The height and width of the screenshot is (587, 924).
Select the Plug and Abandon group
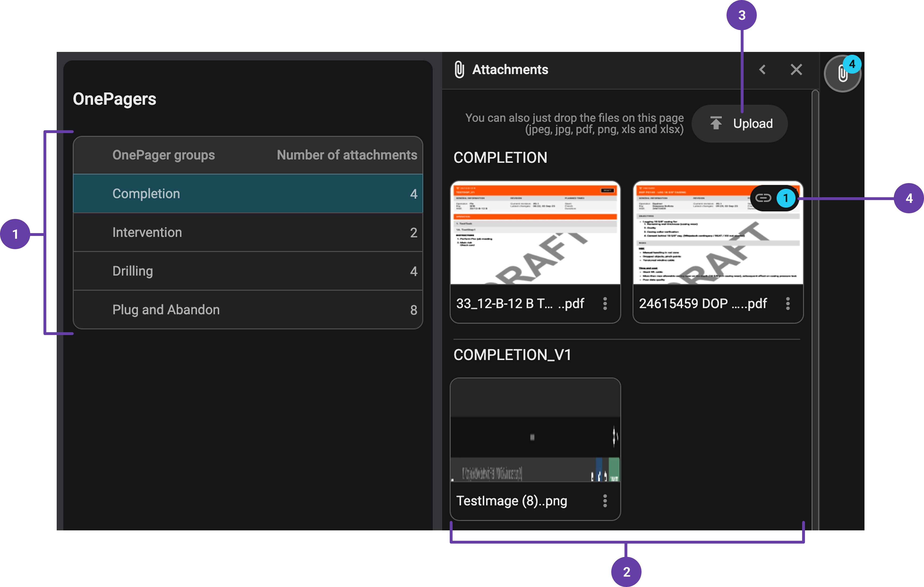(x=248, y=309)
